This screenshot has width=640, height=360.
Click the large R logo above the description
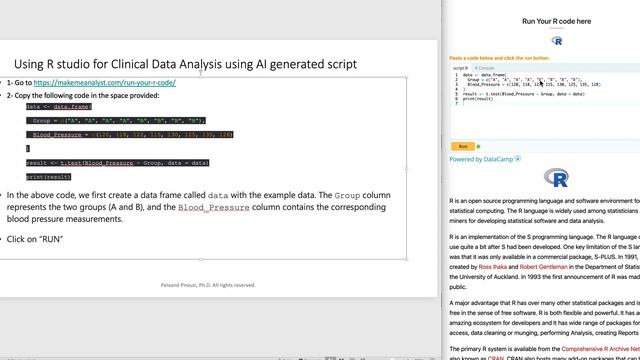coord(556,178)
